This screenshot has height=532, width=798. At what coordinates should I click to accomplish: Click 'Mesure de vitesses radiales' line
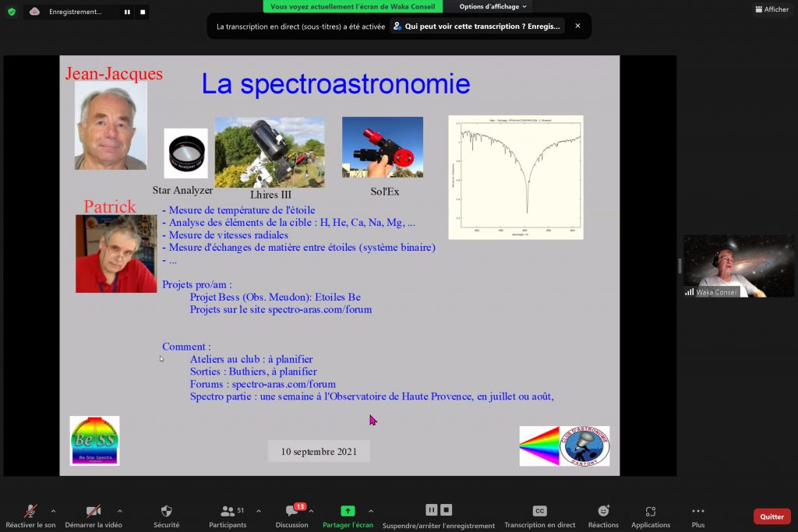pyautogui.click(x=225, y=235)
